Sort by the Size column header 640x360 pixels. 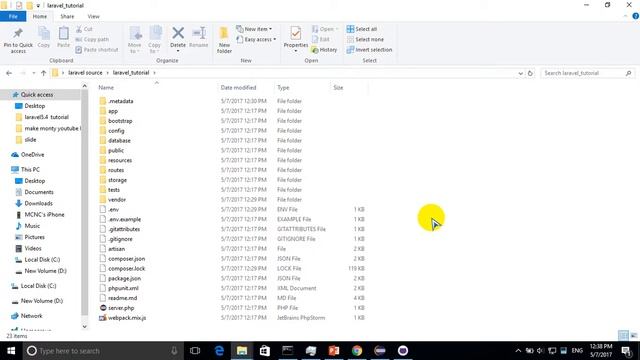pos(338,88)
